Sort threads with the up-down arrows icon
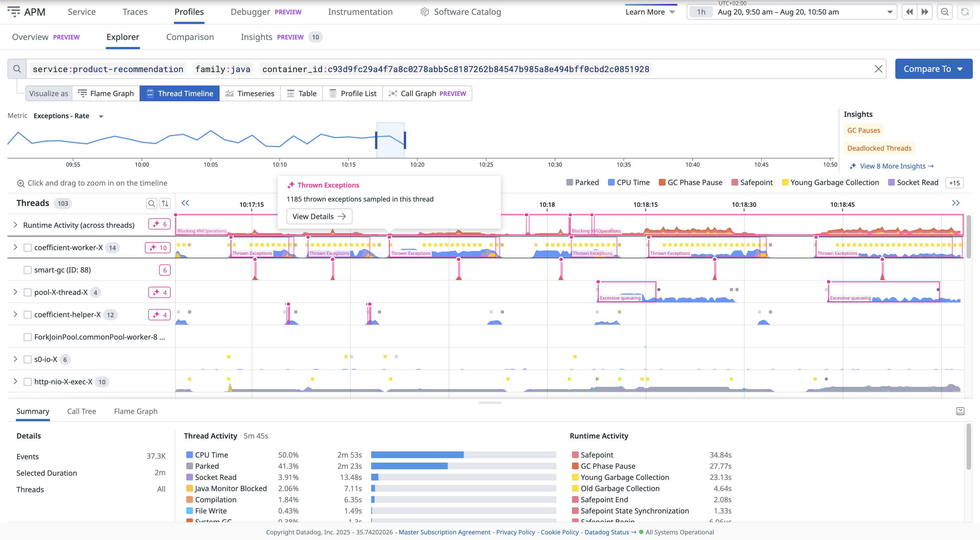This screenshot has width=980, height=540. 165,203
